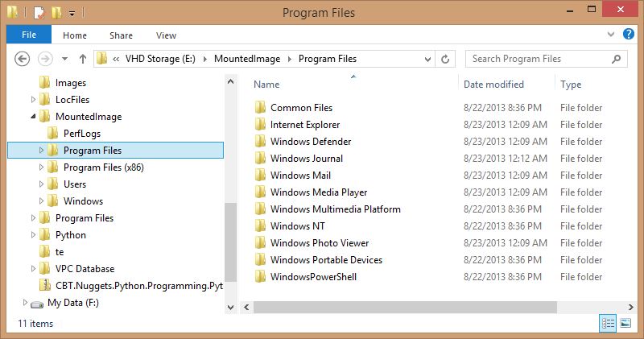Screen dimensions: 644x339
Task: Open Help with the question mark icon
Action: (629, 34)
